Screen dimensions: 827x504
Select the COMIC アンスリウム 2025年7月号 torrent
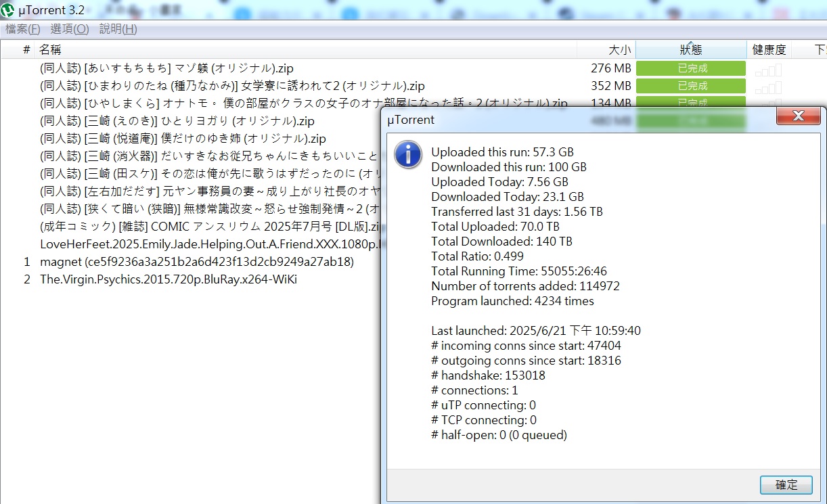pos(209,227)
